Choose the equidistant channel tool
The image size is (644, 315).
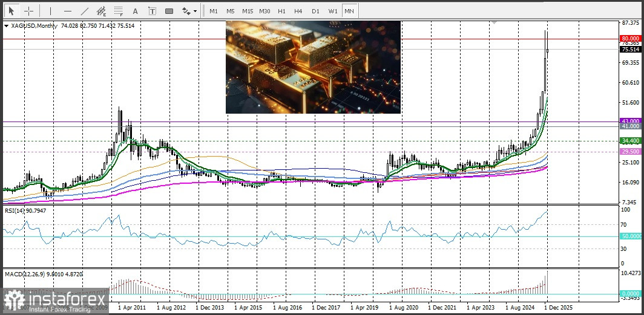click(101, 11)
